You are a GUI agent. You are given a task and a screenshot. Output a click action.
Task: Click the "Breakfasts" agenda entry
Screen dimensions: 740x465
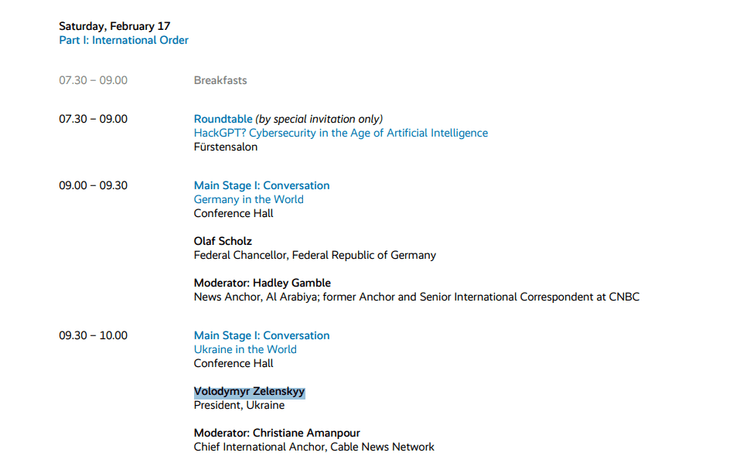220,80
